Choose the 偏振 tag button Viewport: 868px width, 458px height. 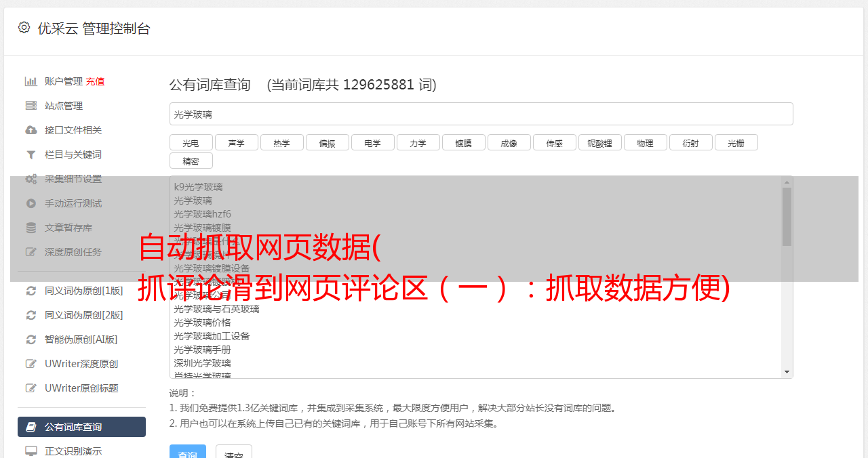point(328,142)
